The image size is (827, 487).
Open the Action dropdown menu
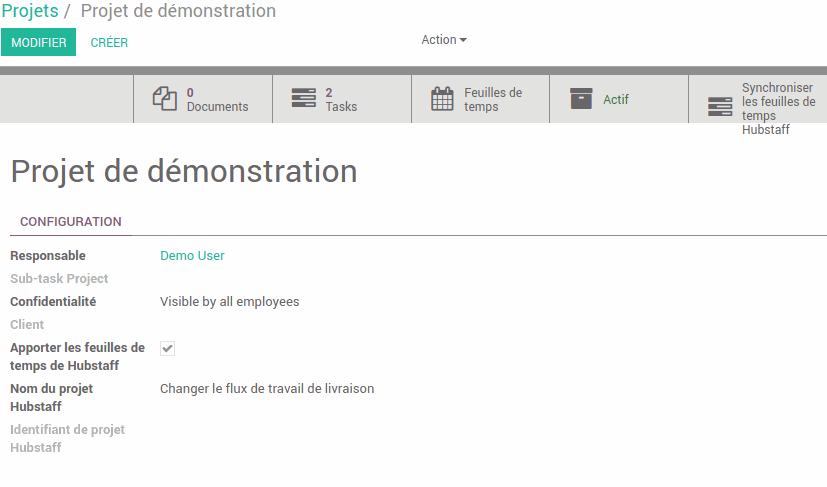(444, 40)
